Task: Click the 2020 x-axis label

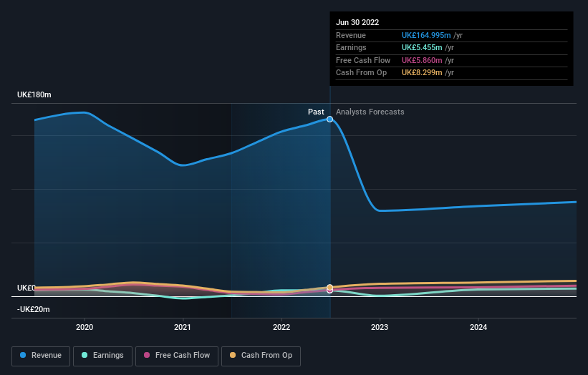Action: point(85,327)
